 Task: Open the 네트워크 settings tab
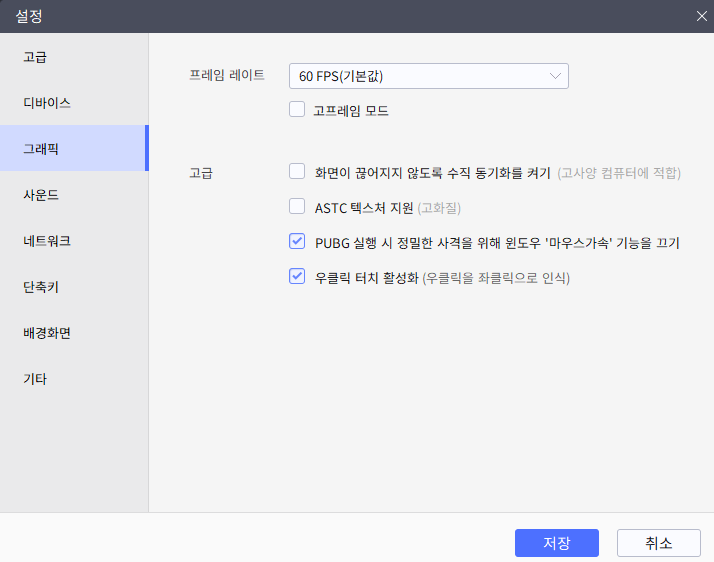click(74, 241)
